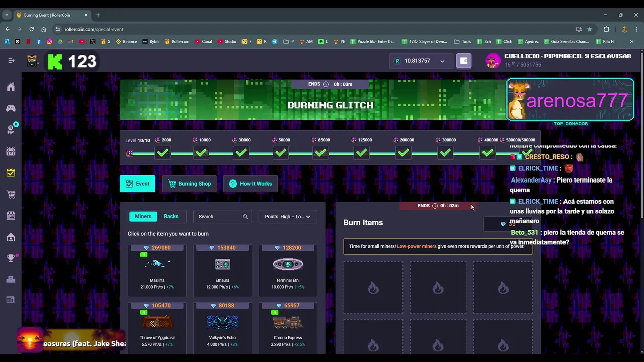Switch item list to Racks
Screen dimensions: 644x362
click(x=171, y=216)
